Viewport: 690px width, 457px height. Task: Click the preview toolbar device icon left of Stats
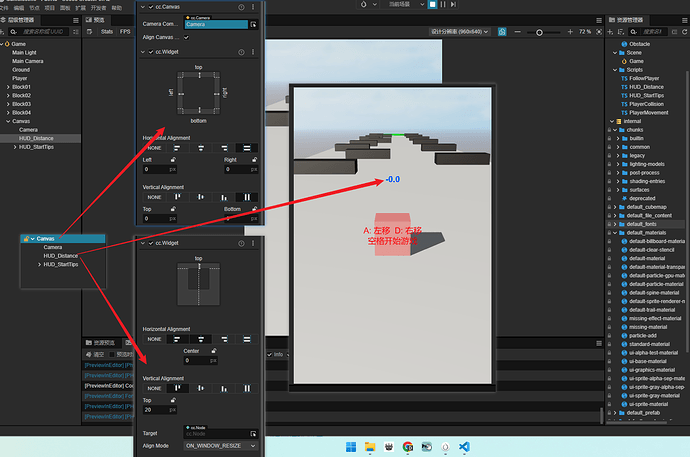coord(89,32)
